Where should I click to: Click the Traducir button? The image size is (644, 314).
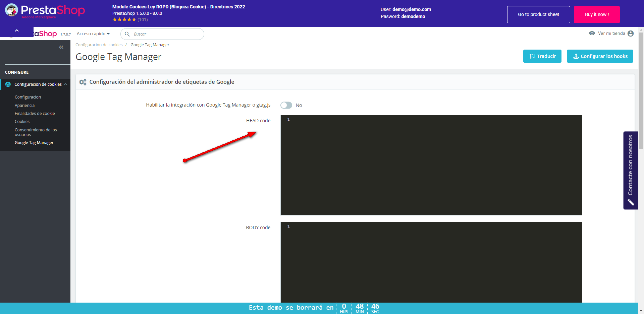[x=542, y=56]
